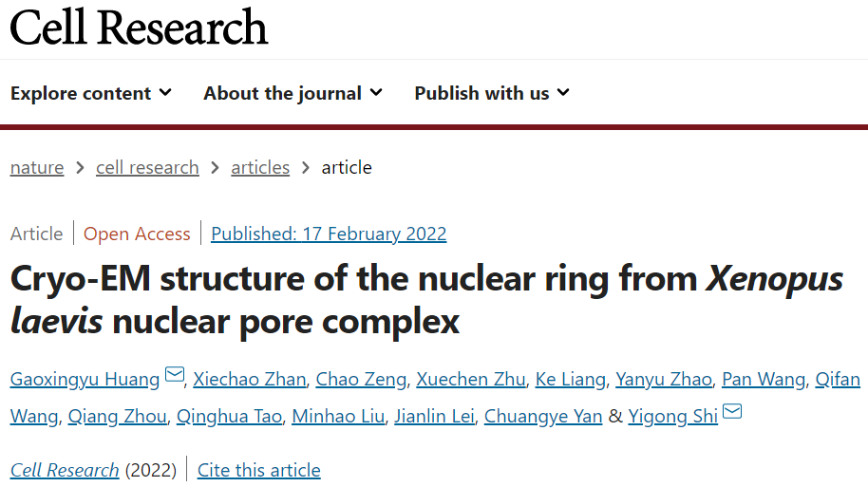Click the Published: 17 February 2022 link
868x487 pixels.
329,234
